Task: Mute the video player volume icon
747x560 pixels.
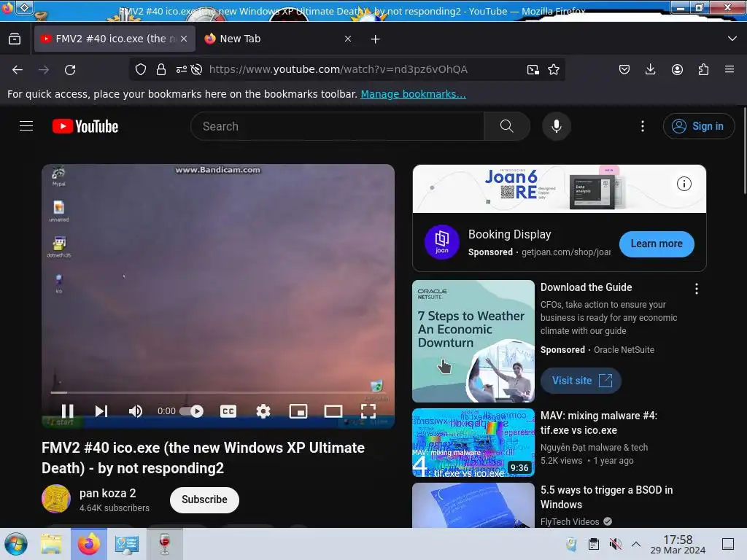Action: point(135,411)
